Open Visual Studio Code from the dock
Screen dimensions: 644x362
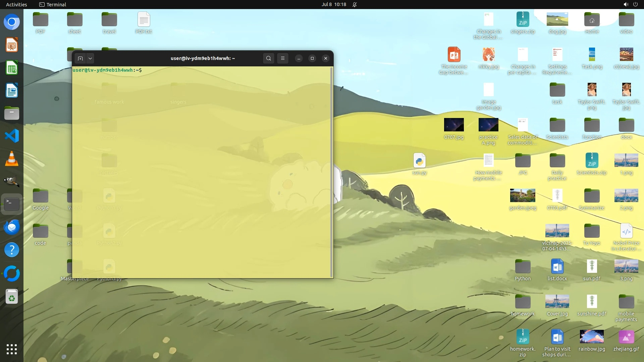(x=12, y=136)
